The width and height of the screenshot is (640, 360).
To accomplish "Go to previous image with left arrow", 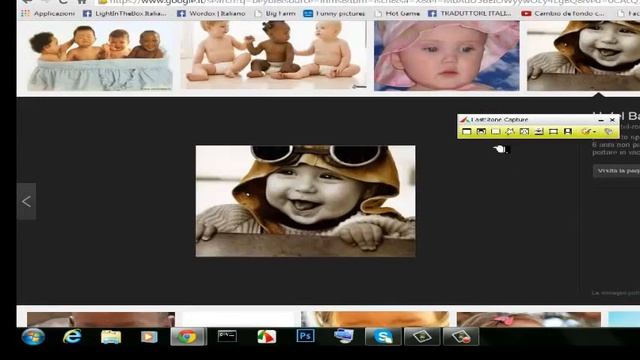I will (27, 201).
